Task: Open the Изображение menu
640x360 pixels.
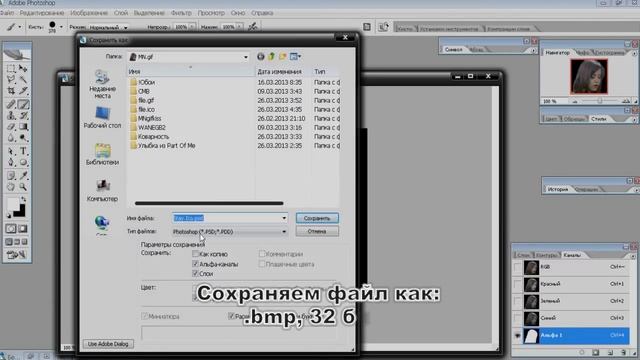Action: [x=89, y=13]
